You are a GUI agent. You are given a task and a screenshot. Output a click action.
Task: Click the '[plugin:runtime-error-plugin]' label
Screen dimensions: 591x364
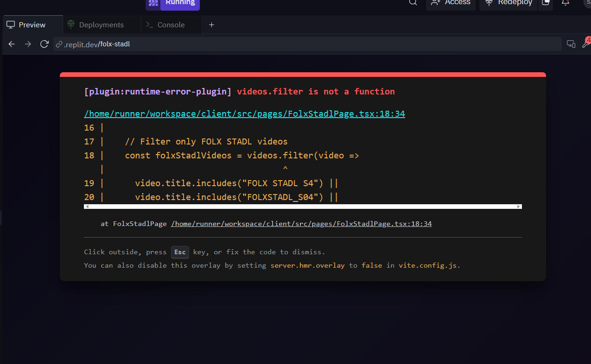click(x=158, y=91)
